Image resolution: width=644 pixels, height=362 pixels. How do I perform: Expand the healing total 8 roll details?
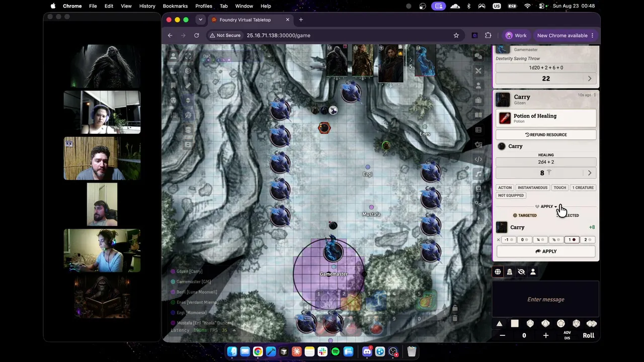click(590, 173)
